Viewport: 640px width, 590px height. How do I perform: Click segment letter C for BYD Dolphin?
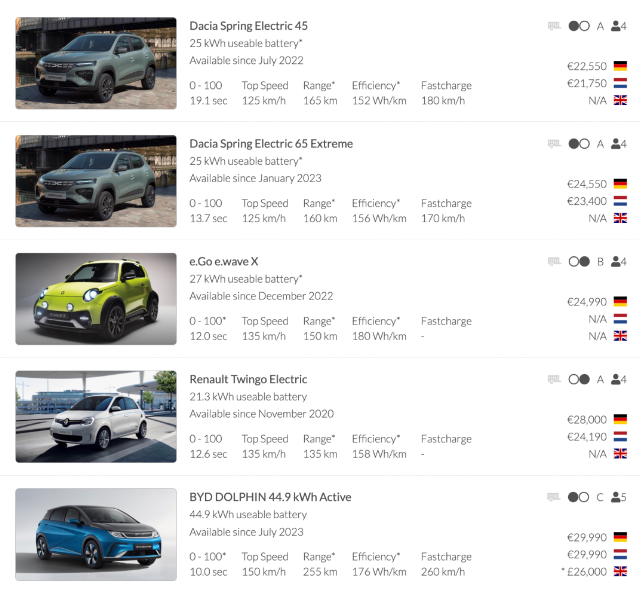[600, 497]
